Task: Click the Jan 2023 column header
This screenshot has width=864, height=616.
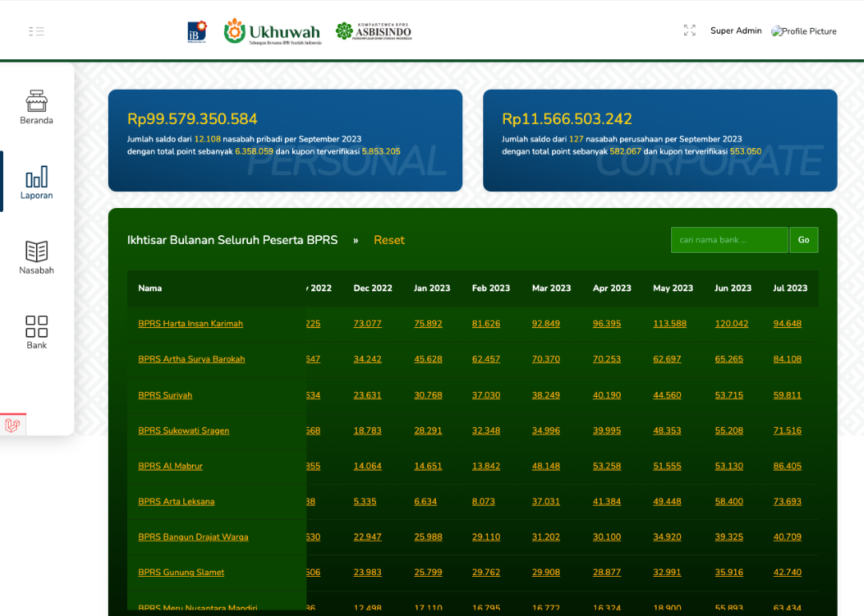Action: click(x=431, y=288)
